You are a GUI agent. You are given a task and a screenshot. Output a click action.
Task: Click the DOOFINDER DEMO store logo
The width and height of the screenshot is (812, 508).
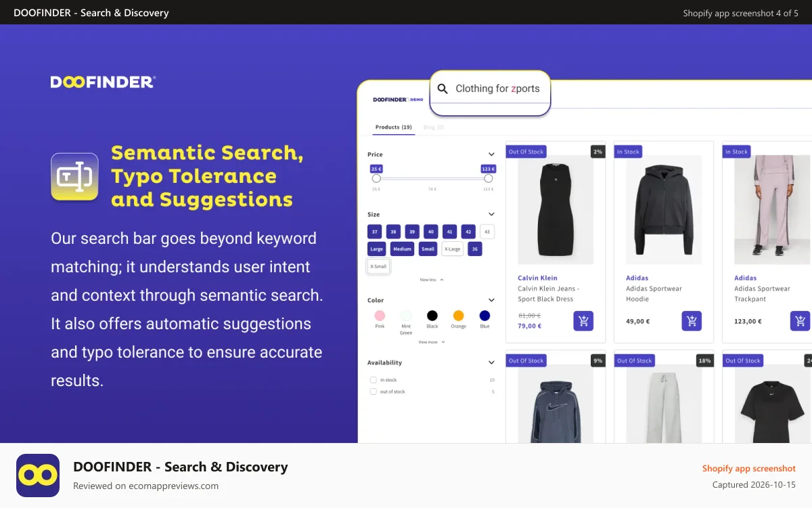tap(398, 100)
